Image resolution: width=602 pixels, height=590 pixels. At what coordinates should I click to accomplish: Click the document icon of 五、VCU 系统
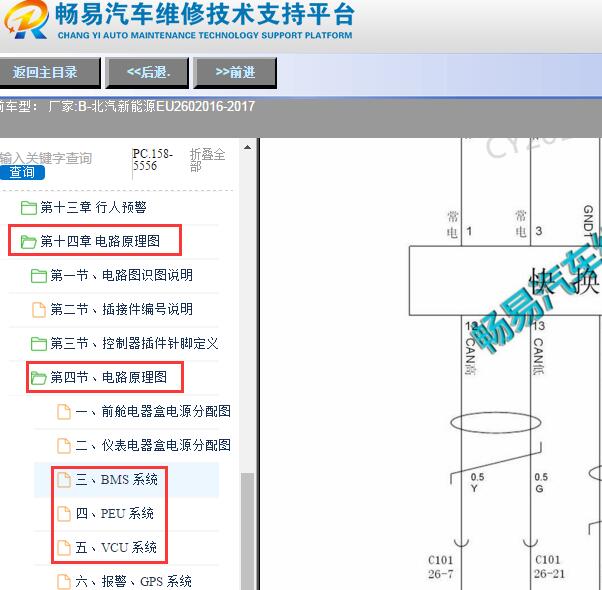click(x=64, y=548)
